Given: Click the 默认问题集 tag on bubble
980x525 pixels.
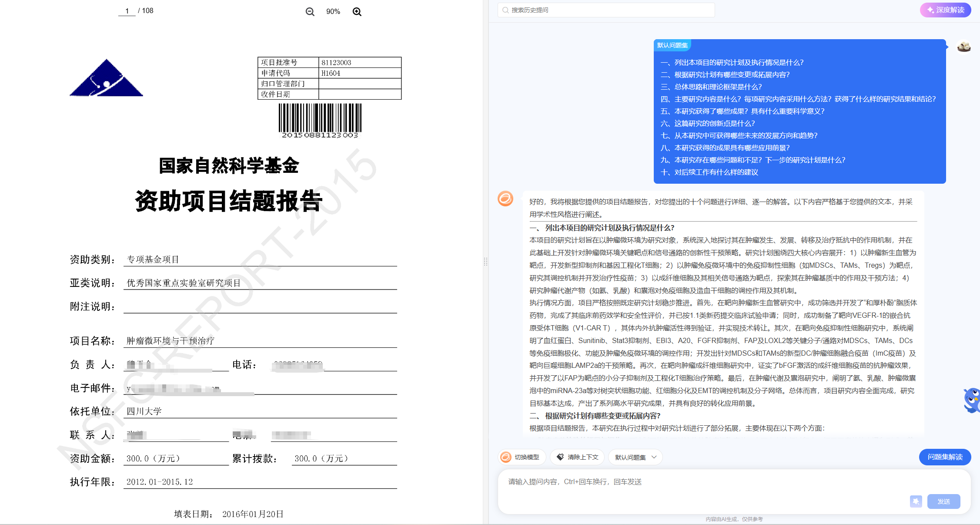Looking at the screenshot, I should tap(672, 45).
